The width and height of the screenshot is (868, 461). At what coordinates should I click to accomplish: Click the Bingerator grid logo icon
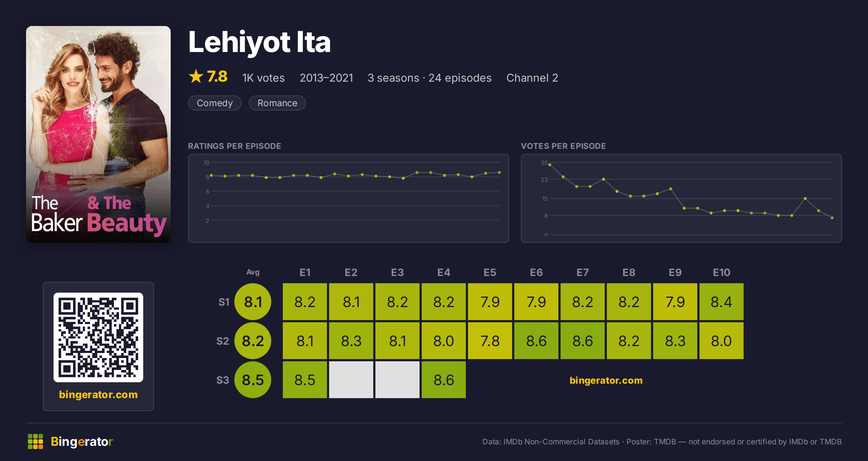pyautogui.click(x=35, y=441)
